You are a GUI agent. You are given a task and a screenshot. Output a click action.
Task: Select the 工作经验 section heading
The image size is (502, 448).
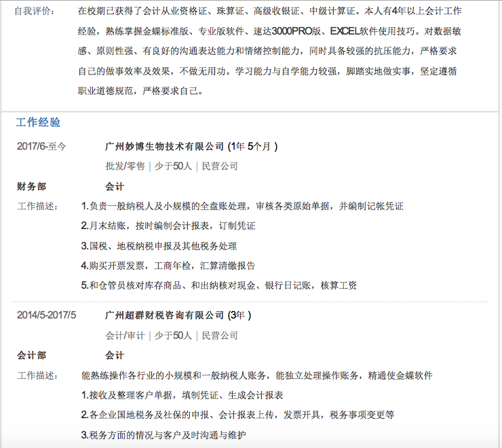pos(38,122)
